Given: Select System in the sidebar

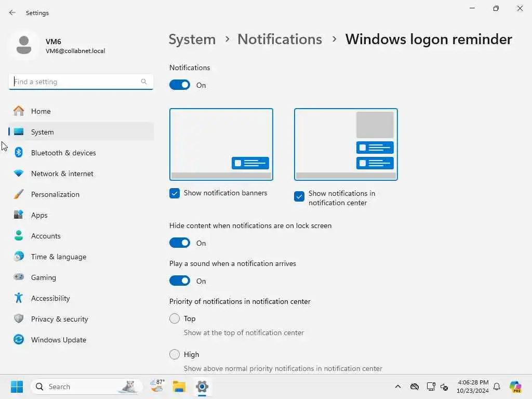Looking at the screenshot, I should click(x=81, y=131).
